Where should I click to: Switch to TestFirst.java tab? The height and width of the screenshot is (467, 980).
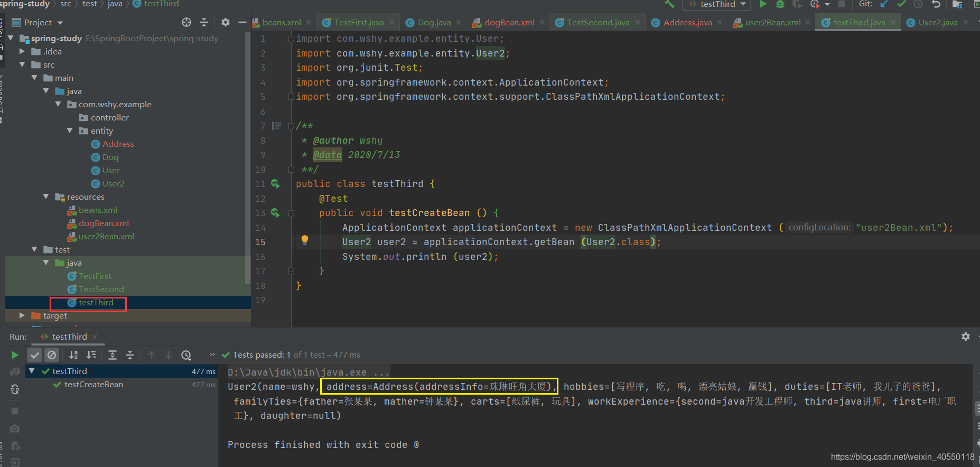[x=359, y=22]
